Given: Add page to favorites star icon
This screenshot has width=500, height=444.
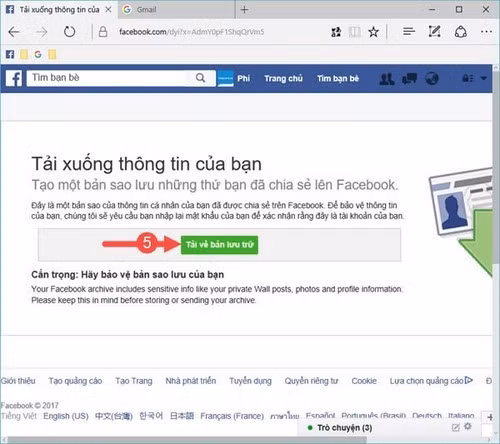Looking at the screenshot, I should pyautogui.click(x=373, y=32).
